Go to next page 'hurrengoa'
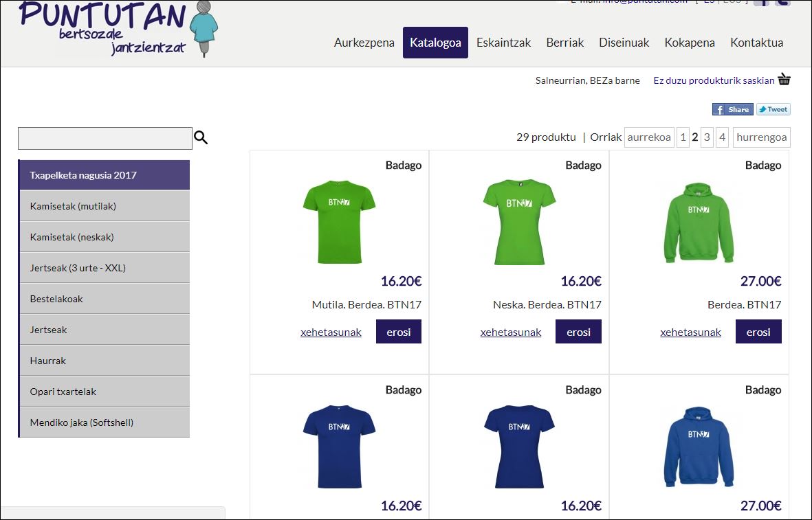 (761, 137)
